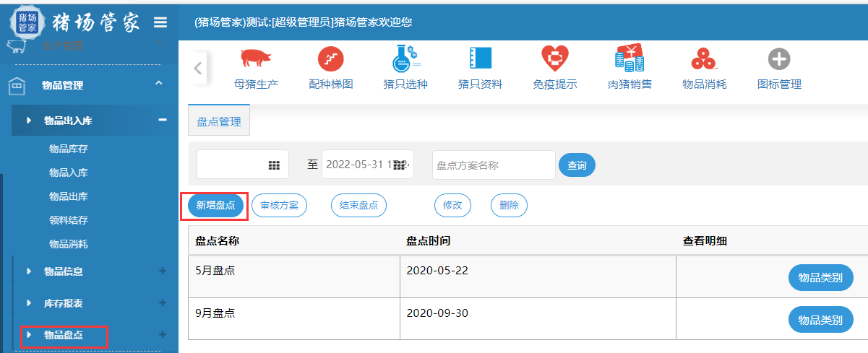Click the 盘点方案名称 input field
868x353 pixels.
point(494,165)
